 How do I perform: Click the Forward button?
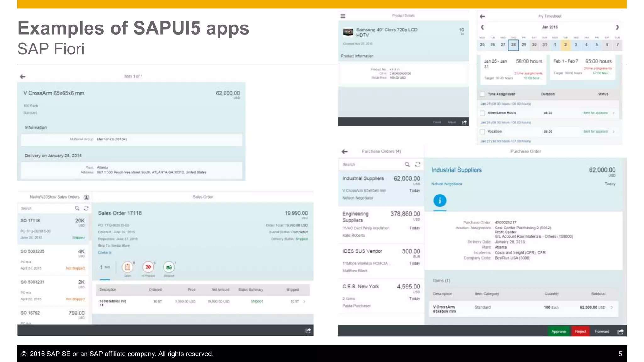(x=602, y=332)
